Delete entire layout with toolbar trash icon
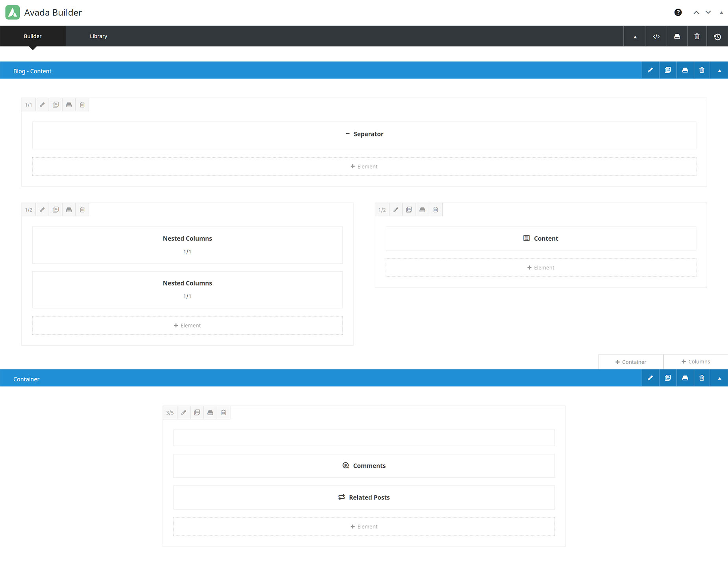This screenshot has height=569, width=728. pyautogui.click(x=697, y=37)
